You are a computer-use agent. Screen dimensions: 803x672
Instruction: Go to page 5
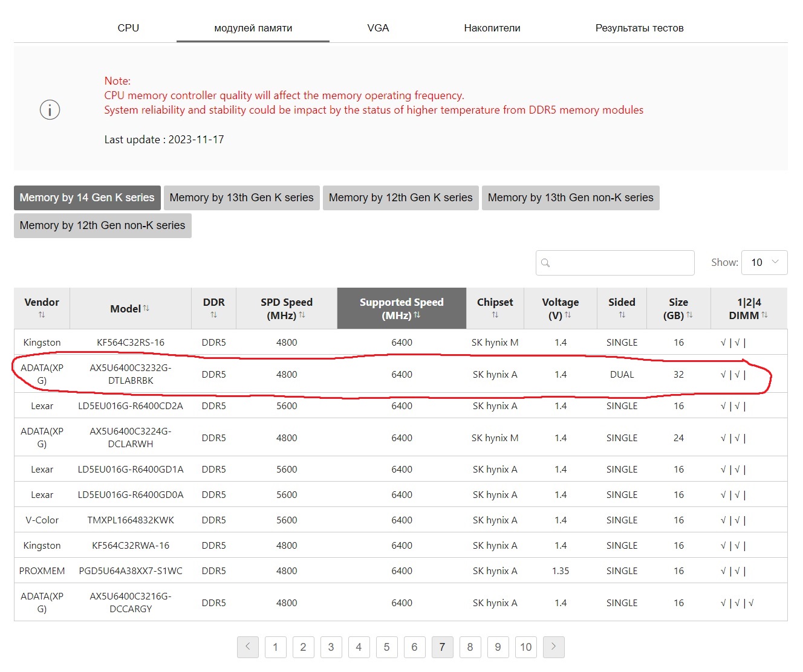point(387,647)
